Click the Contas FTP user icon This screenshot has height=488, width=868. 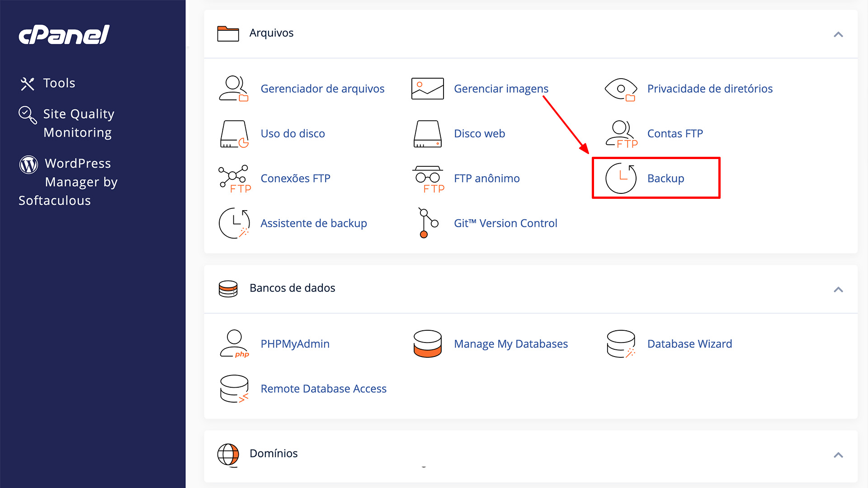[x=622, y=134]
